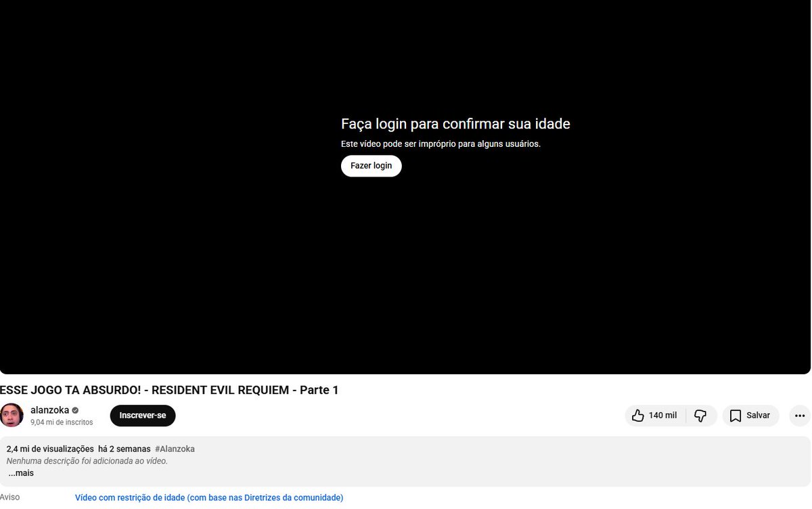Click the Este vídeo pode ser impróprio message

(x=441, y=144)
